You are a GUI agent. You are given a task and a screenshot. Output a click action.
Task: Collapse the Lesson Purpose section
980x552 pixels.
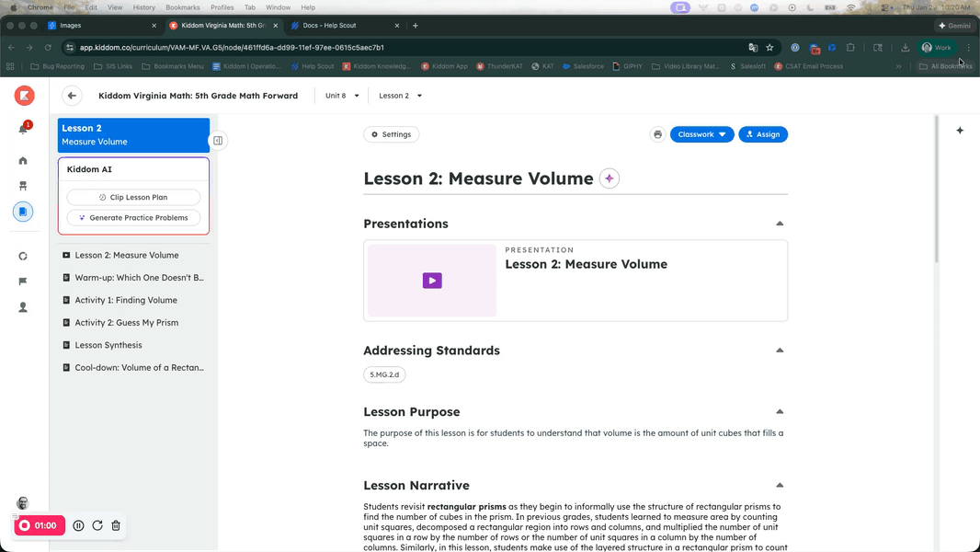pos(780,411)
